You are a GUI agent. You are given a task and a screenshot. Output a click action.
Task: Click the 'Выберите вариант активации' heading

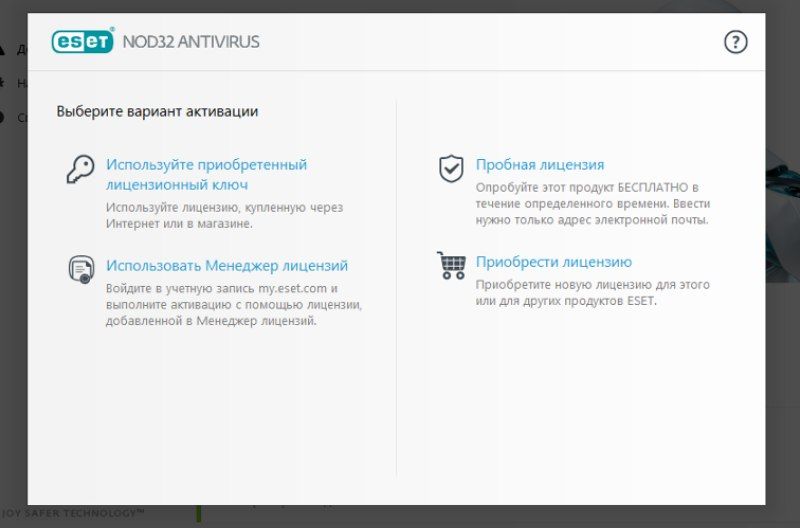[157, 111]
